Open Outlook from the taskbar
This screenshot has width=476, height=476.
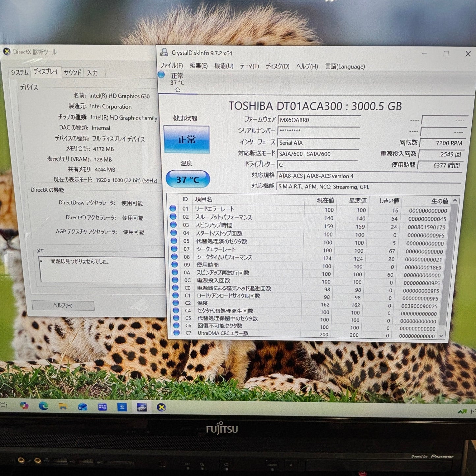click(x=83, y=407)
